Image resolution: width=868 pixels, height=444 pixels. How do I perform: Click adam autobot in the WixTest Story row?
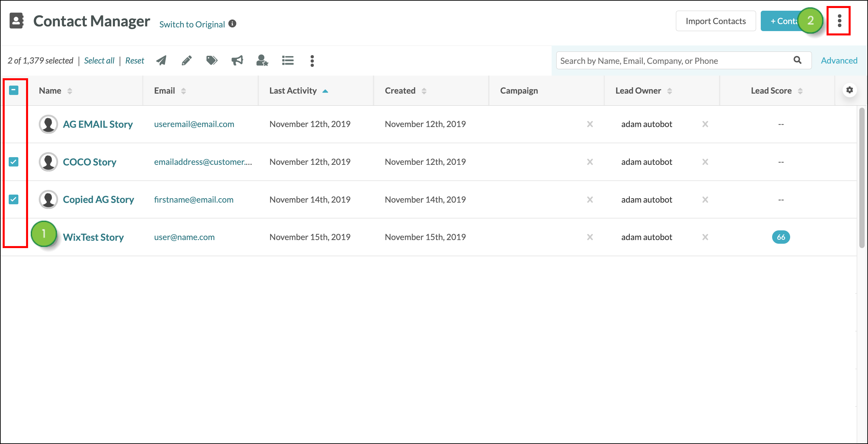pos(646,237)
